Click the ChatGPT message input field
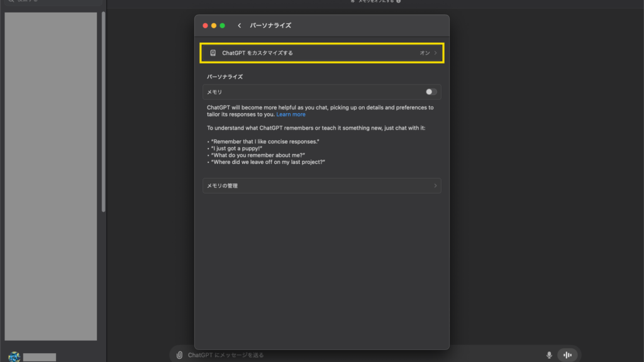644x362 pixels. (x=358, y=355)
